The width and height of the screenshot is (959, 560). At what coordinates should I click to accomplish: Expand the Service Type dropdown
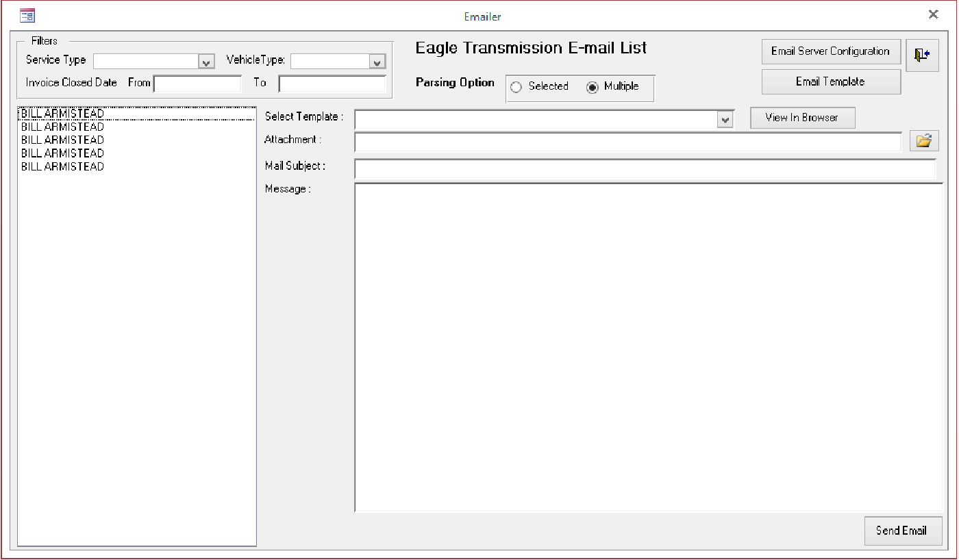pyautogui.click(x=207, y=62)
